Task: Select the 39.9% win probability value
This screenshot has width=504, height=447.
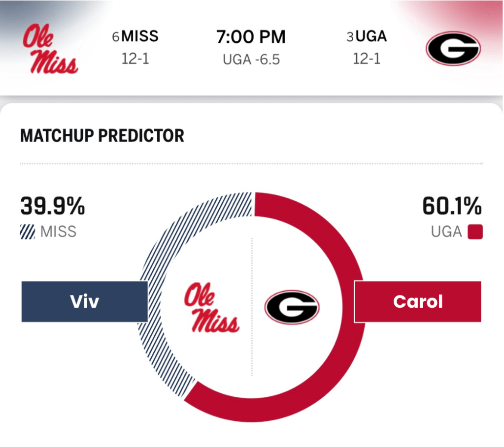Action: (x=53, y=206)
